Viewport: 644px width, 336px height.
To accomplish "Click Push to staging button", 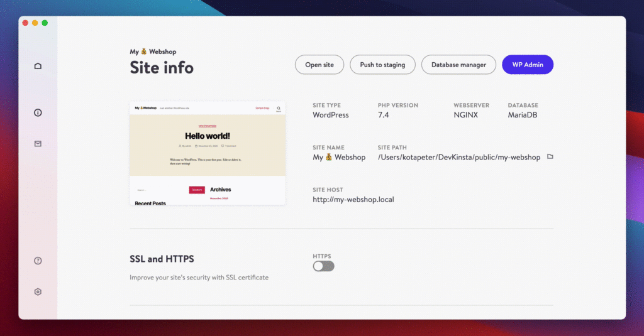I will pyautogui.click(x=382, y=65).
